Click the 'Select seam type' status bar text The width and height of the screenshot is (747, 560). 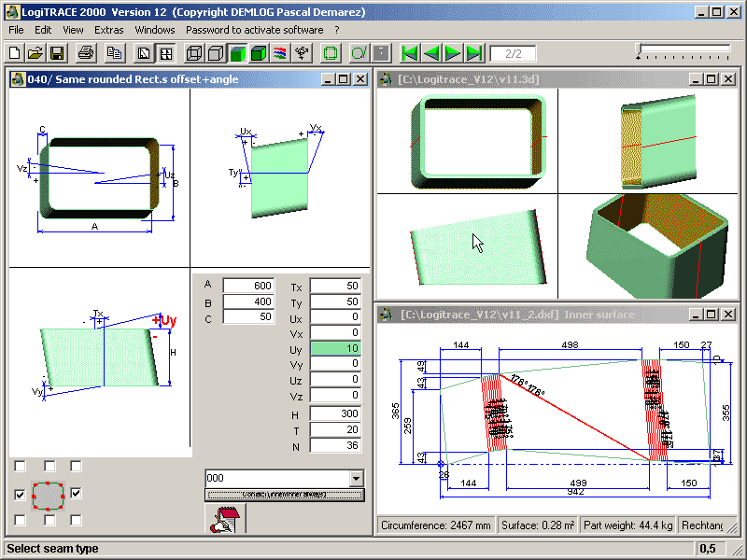coord(52,549)
